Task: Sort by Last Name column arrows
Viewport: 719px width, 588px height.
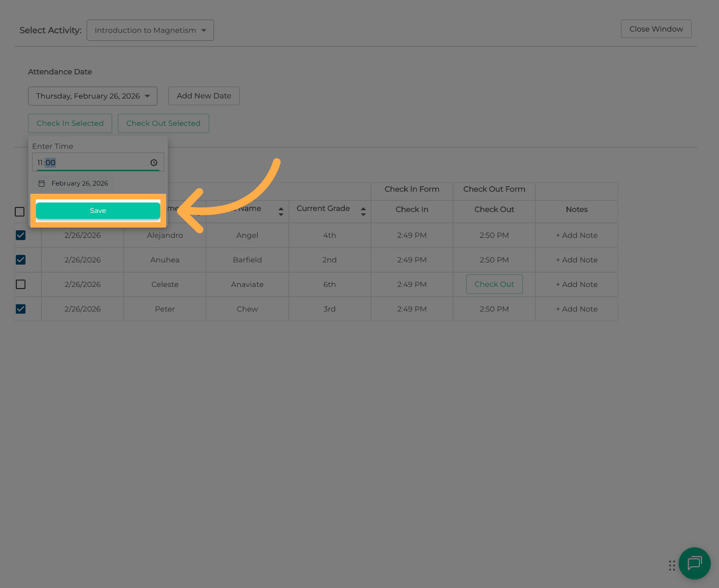Action: tap(281, 211)
